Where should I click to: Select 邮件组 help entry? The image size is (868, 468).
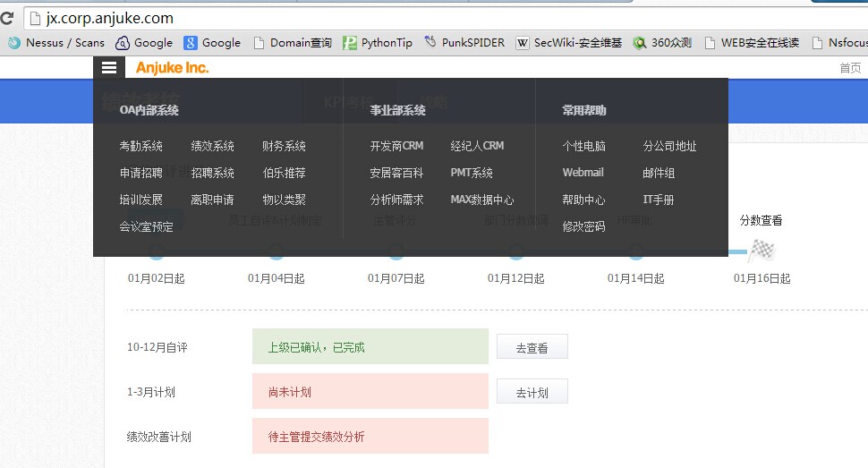tap(659, 173)
